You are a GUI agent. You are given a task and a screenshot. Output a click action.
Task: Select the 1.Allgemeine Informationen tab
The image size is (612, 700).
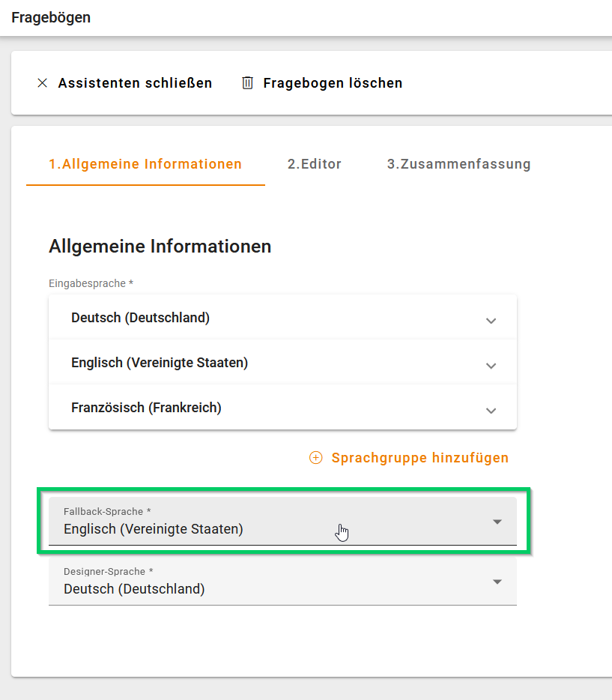[x=145, y=164]
